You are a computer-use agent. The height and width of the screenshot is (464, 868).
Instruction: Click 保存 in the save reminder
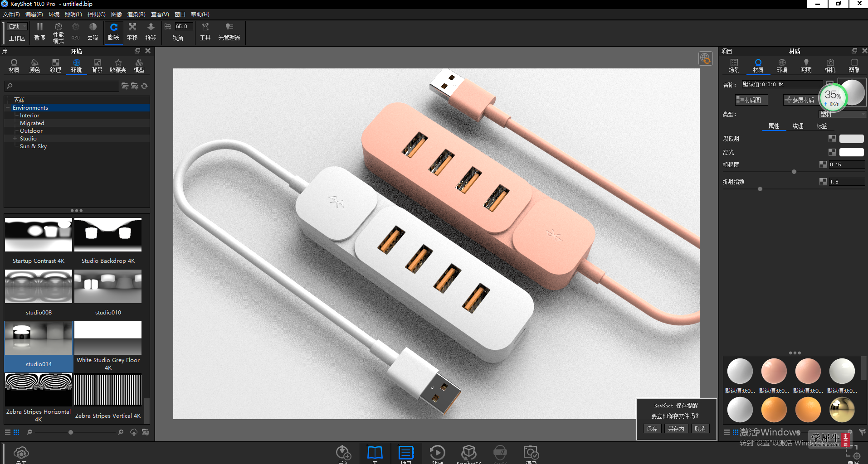(652, 429)
